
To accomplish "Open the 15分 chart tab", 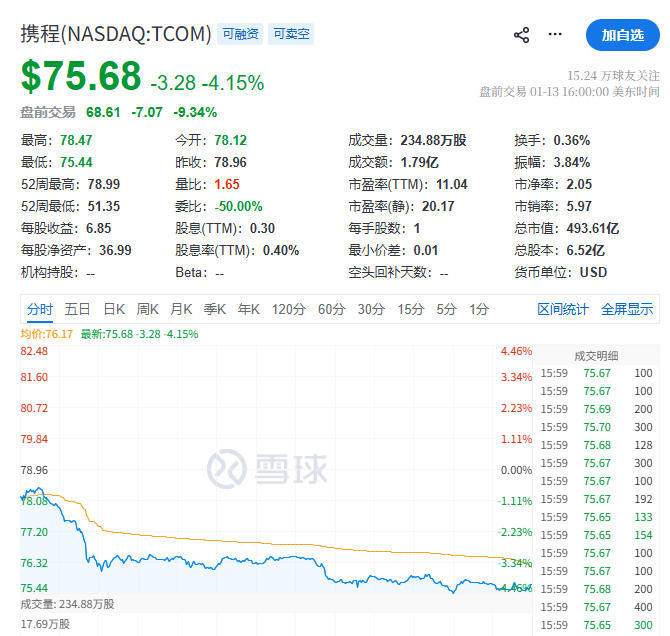I will point(411,309).
